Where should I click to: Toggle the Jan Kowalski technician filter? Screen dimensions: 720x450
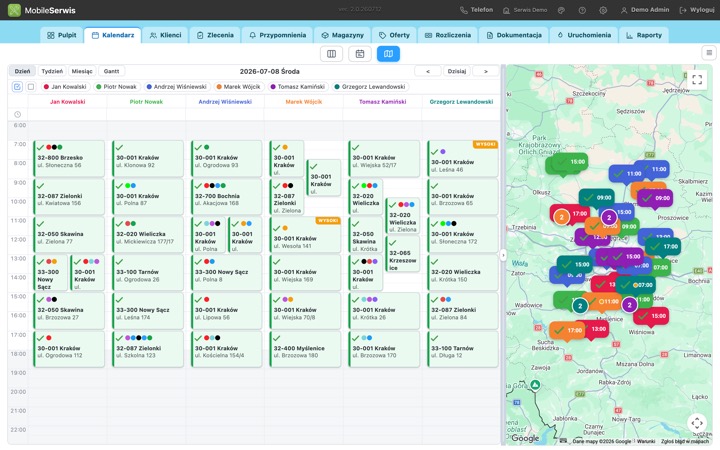pos(65,86)
